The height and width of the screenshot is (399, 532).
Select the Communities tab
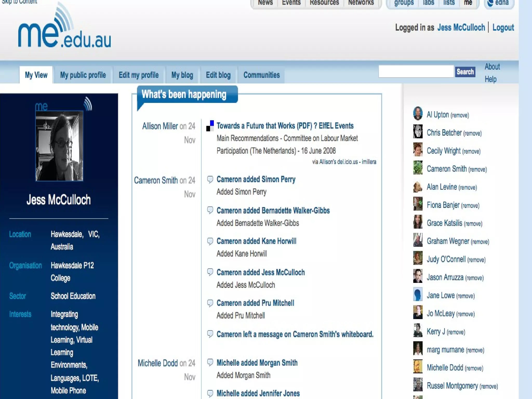[x=261, y=75]
